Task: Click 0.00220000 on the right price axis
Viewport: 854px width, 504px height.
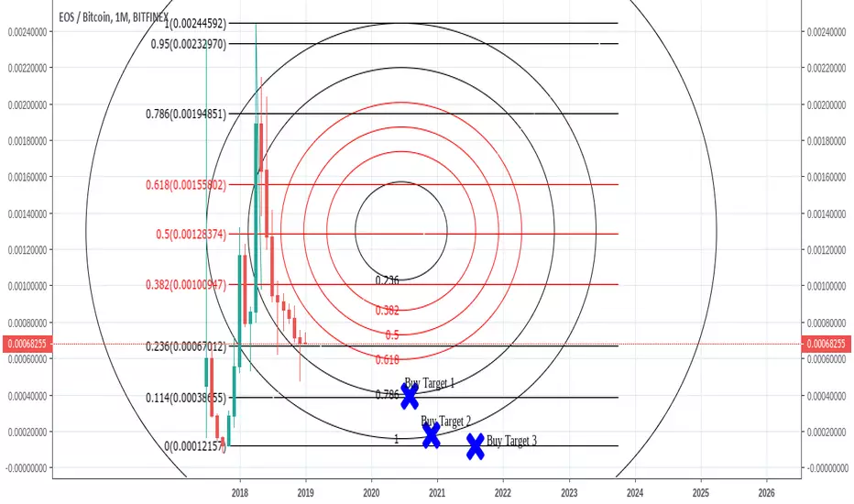Action: click(x=827, y=68)
